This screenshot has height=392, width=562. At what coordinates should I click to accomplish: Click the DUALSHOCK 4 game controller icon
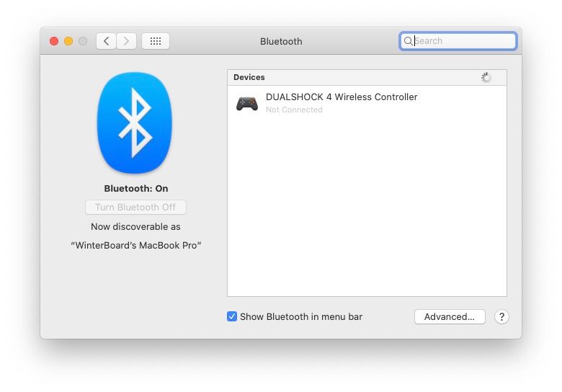coord(247,104)
